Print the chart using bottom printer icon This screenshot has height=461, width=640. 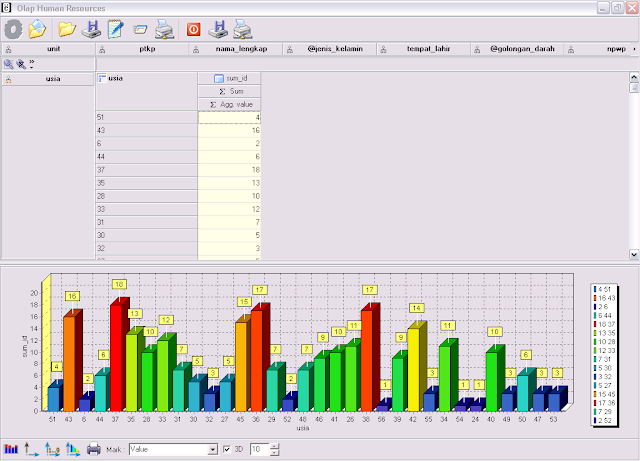[x=93, y=450]
